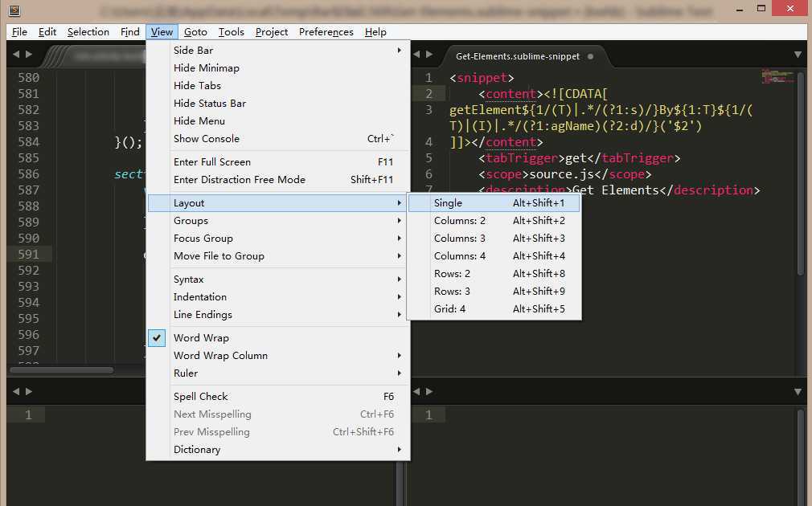Image resolution: width=812 pixels, height=506 pixels.
Task: Click the top-right pane's next tab arrow
Action: (x=429, y=54)
